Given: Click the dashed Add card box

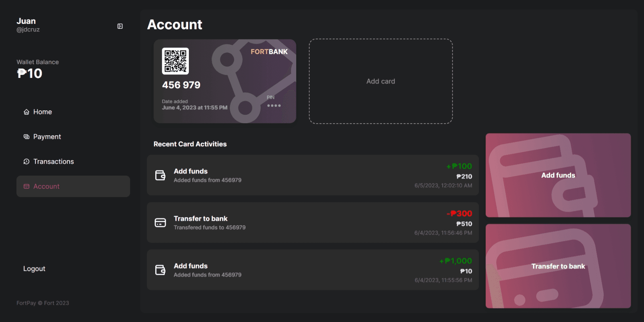Looking at the screenshot, I should pos(381,81).
